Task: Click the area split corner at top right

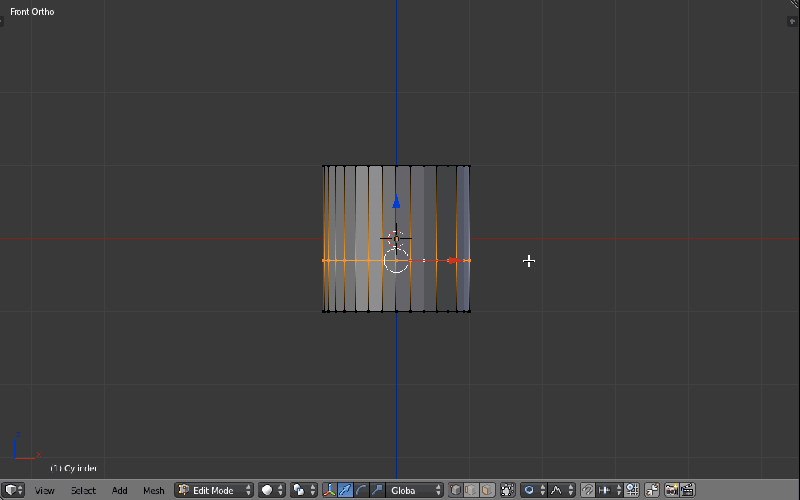Action: click(x=794, y=4)
